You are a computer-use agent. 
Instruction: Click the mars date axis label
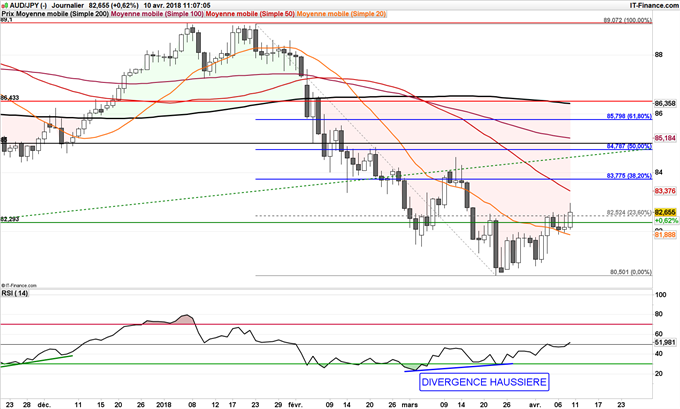[x=409, y=405]
